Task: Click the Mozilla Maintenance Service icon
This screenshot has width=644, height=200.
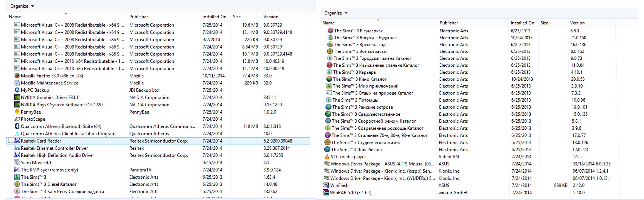Action: (x=17, y=83)
